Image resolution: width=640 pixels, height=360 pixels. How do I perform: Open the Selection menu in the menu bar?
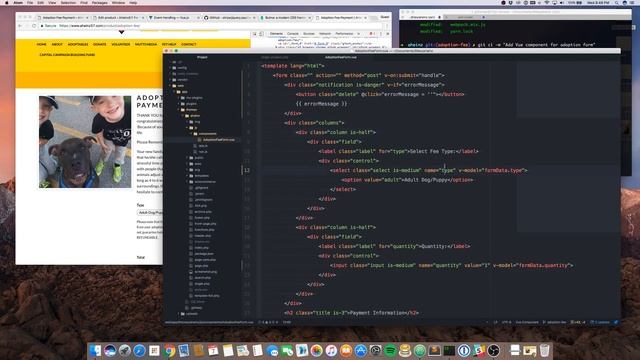pos(68,2)
